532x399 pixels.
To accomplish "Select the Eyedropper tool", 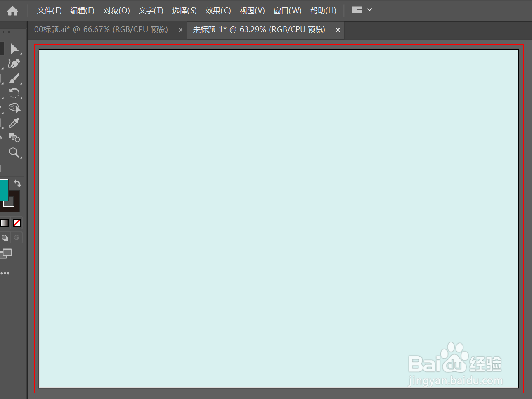I will (x=14, y=123).
